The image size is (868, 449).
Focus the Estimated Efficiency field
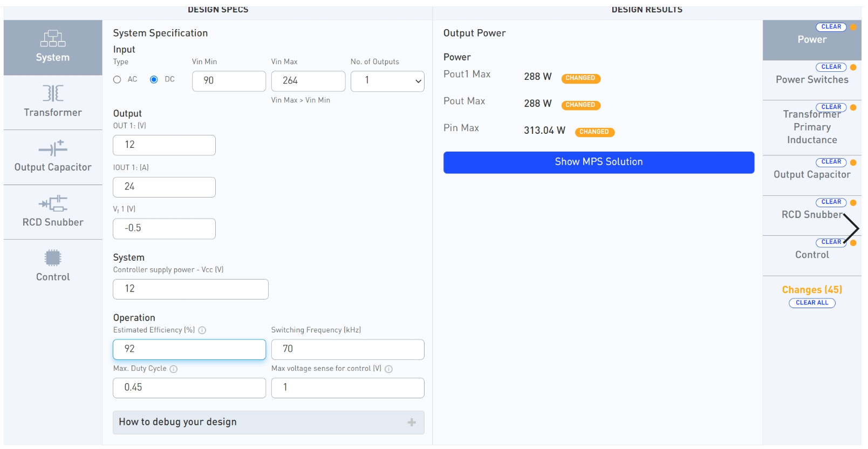(x=189, y=350)
